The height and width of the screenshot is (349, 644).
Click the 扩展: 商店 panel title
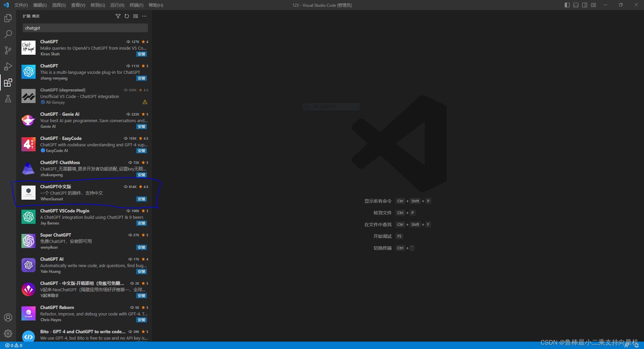[x=31, y=16]
